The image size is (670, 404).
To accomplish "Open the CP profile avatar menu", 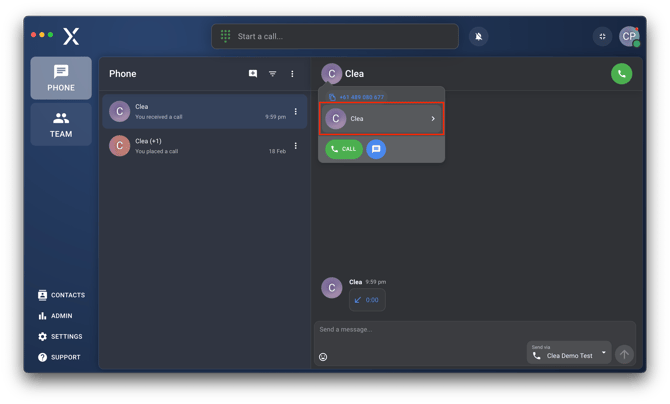I will (629, 37).
